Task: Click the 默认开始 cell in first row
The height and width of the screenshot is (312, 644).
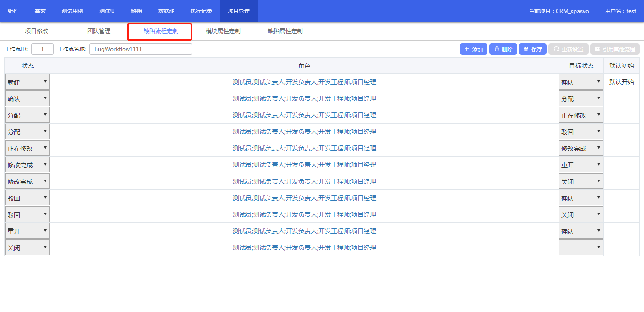Action: (x=621, y=82)
